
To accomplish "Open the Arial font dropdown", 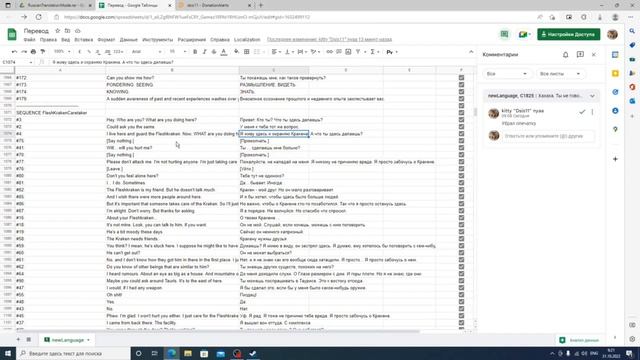I will point(146,52).
